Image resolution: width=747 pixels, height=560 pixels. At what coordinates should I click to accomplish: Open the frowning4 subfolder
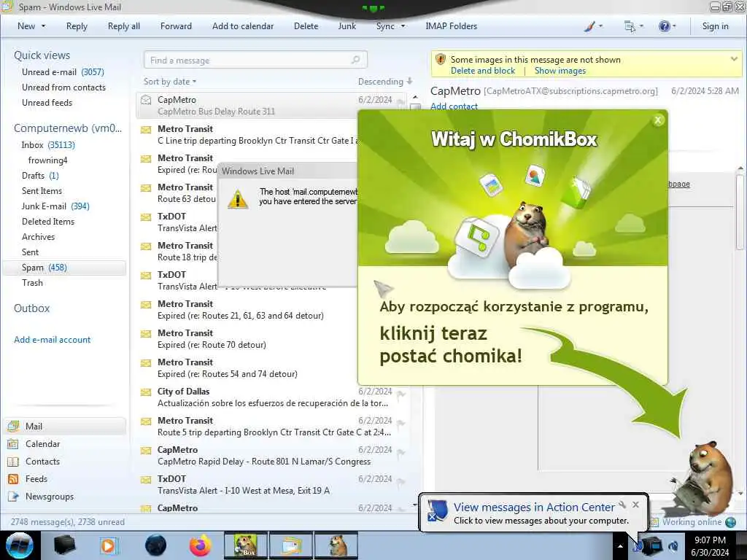point(47,160)
